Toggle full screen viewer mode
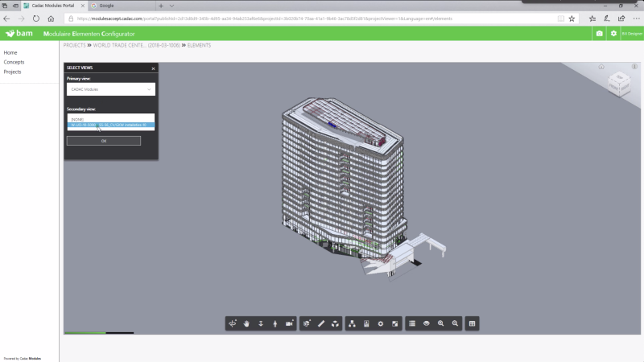 (x=395, y=323)
